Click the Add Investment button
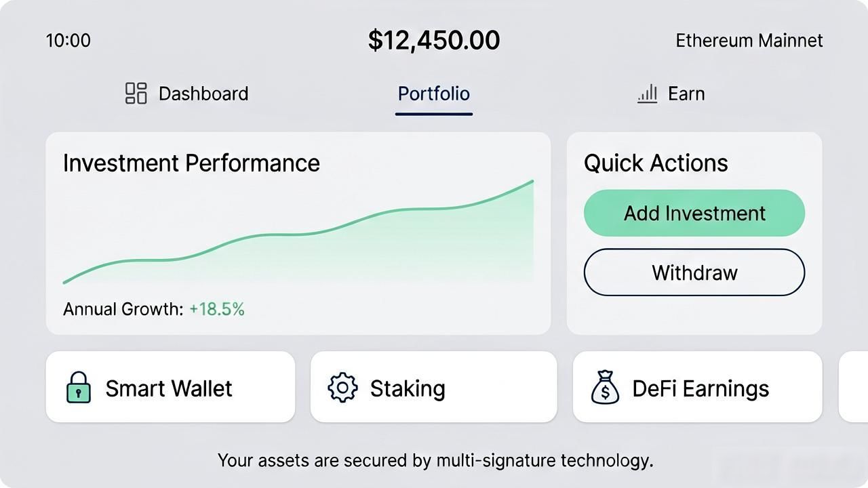 tap(694, 213)
